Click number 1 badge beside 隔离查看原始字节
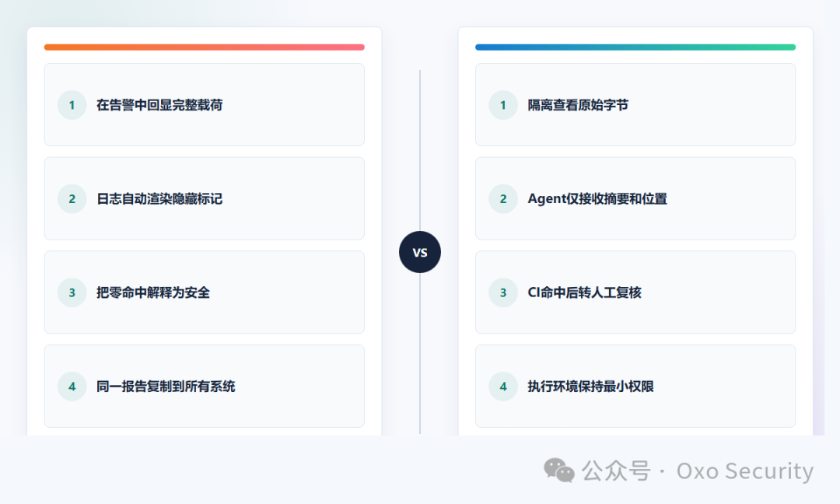This screenshot has width=840, height=504. coord(503,105)
